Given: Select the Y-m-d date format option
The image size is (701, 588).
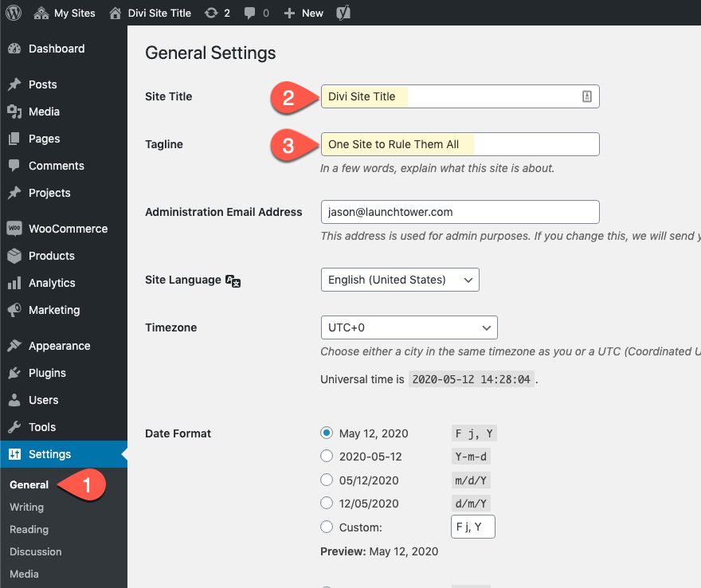Looking at the screenshot, I should (326, 457).
